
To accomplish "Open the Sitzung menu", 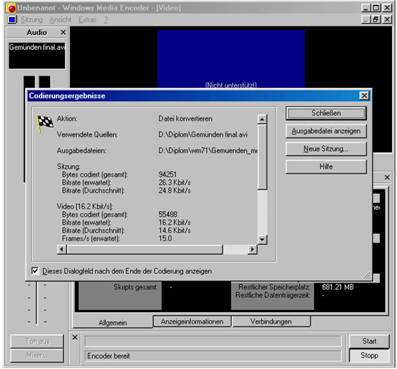I will [32, 20].
